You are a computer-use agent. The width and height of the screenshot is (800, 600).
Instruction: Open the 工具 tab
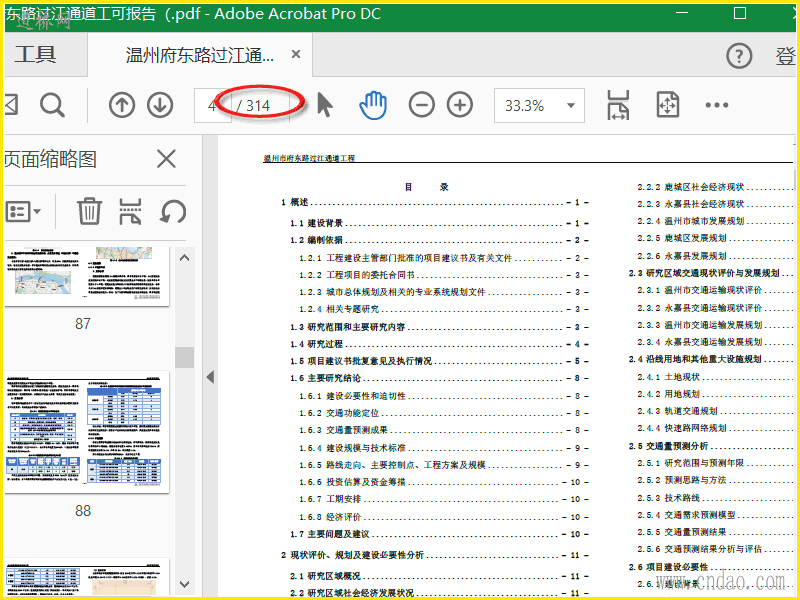[x=35, y=54]
